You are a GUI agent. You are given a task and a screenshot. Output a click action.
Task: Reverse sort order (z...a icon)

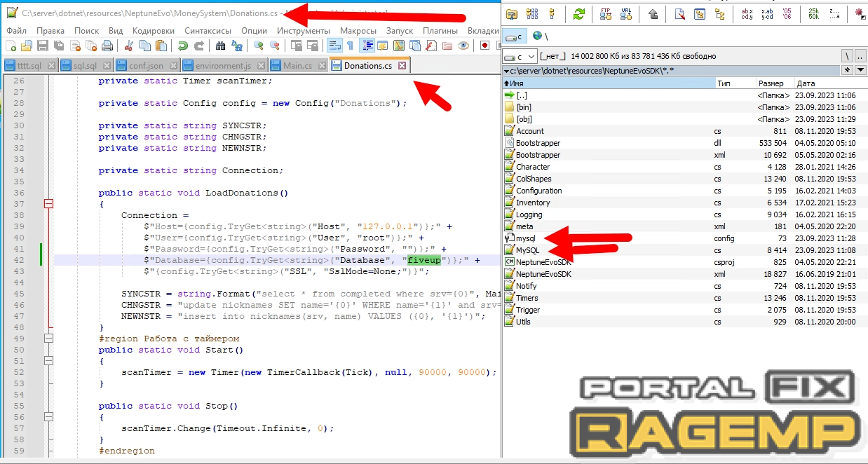point(834,14)
